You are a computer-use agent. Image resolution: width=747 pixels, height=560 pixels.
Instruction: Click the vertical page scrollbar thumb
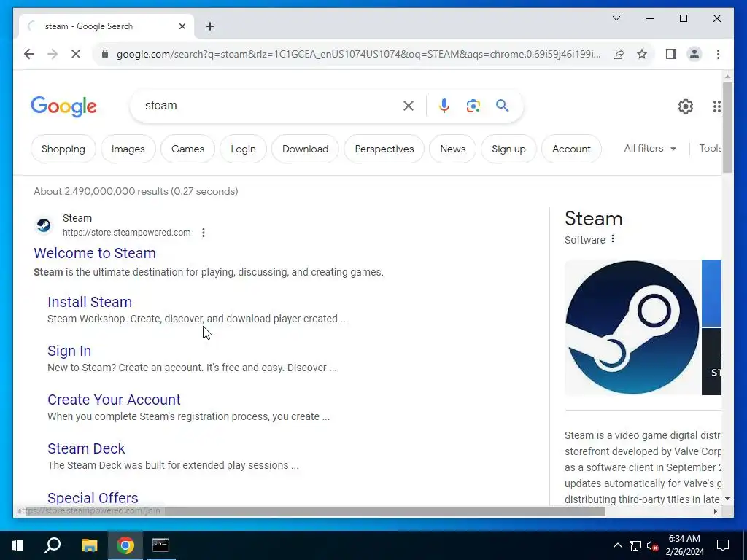click(727, 128)
